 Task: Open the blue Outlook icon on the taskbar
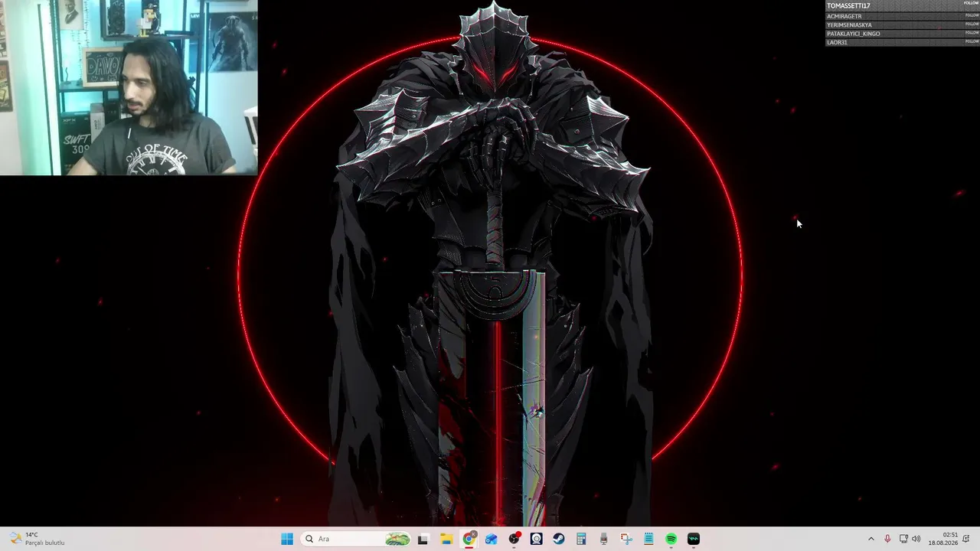point(492,539)
